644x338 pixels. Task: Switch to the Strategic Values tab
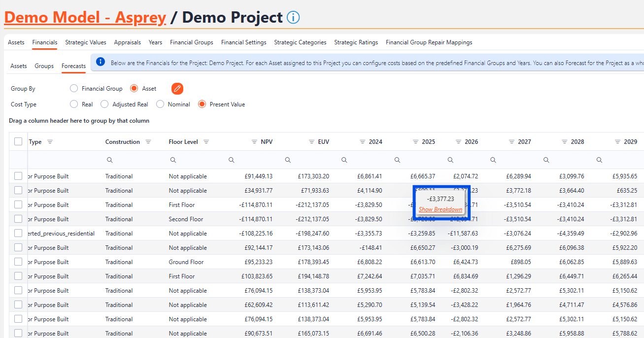[86, 42]
